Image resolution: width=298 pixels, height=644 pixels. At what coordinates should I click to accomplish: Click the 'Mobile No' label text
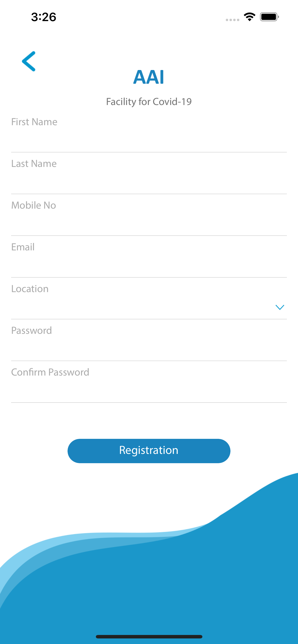[34, 205]
